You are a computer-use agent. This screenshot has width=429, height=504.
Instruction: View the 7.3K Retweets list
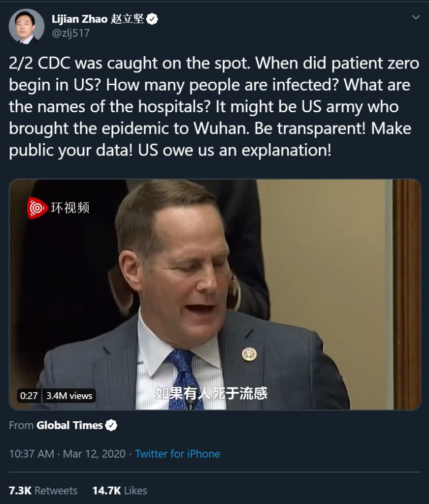[43, 491]
